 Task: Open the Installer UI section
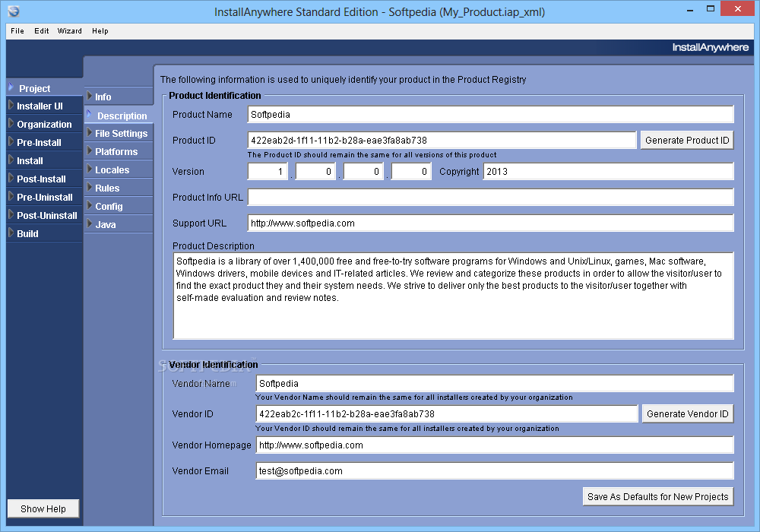[45, 106]
